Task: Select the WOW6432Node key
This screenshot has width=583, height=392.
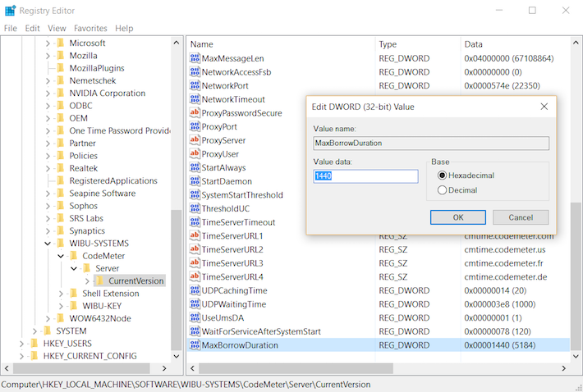Action: click(100, 318)
